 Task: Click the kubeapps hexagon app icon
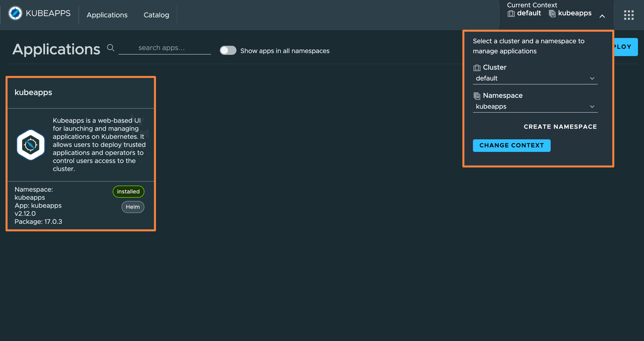31,145
